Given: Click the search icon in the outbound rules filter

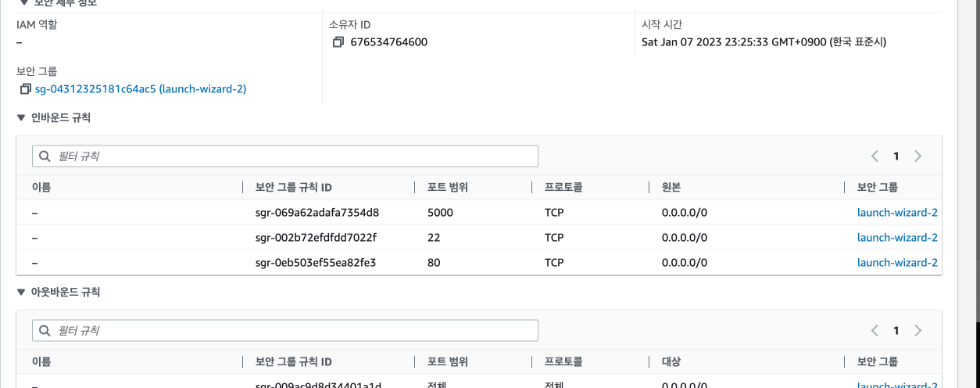Looking at the screenshot, I should 45,331.
